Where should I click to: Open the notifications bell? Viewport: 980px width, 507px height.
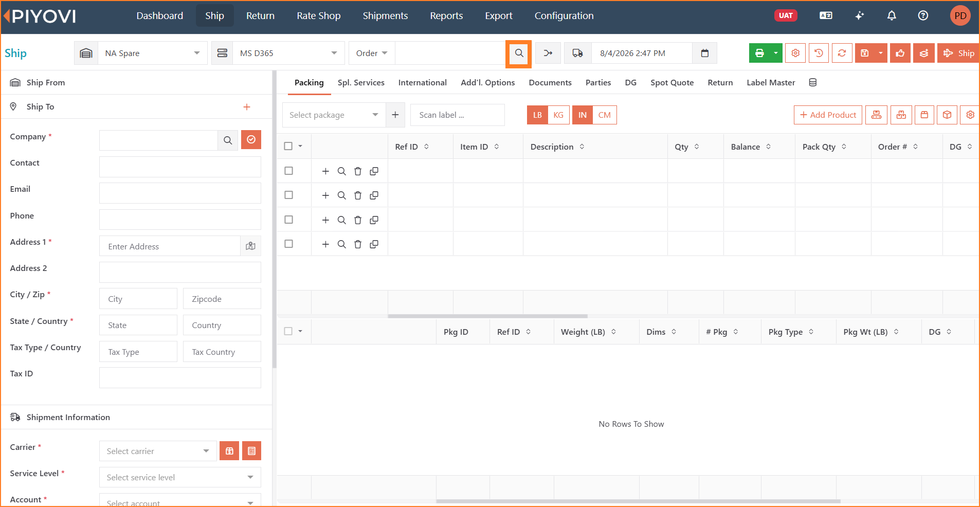click(x=892, y=16)
